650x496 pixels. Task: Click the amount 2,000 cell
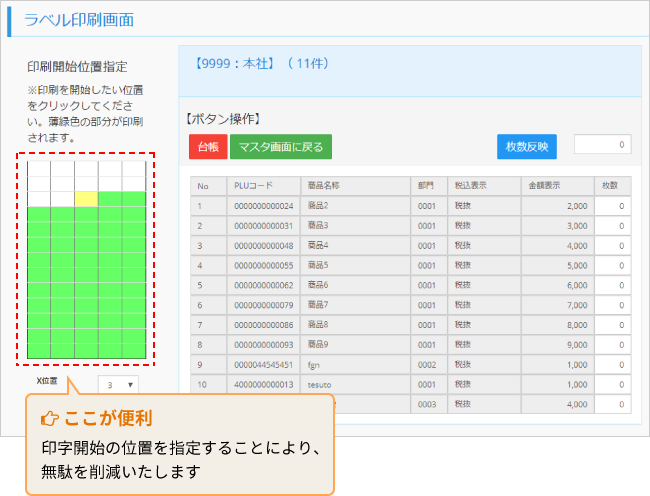tap(558, 206)
